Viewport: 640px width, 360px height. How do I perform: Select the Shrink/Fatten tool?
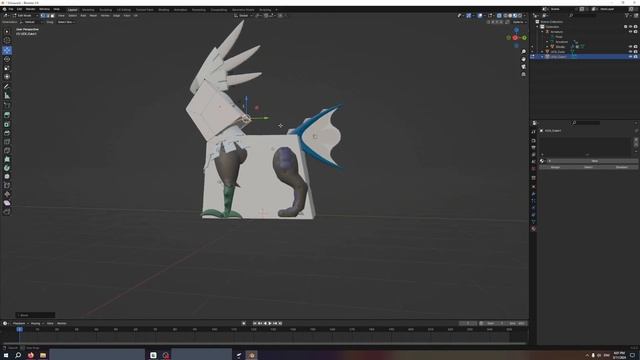(7, 194)
